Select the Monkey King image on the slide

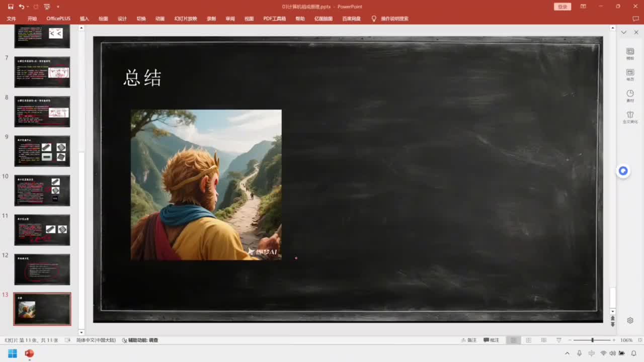click(x=206, y=185)
